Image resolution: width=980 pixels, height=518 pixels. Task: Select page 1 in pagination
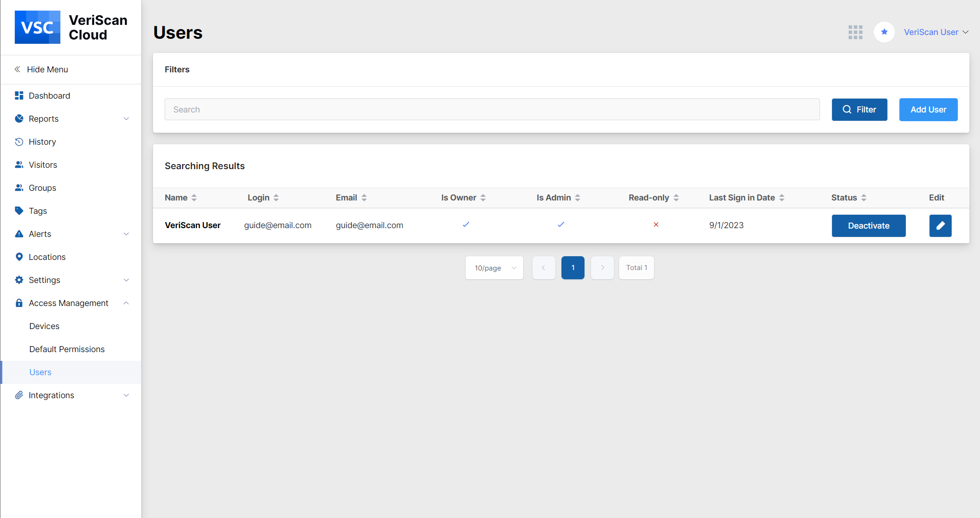(x=573, y=268)
